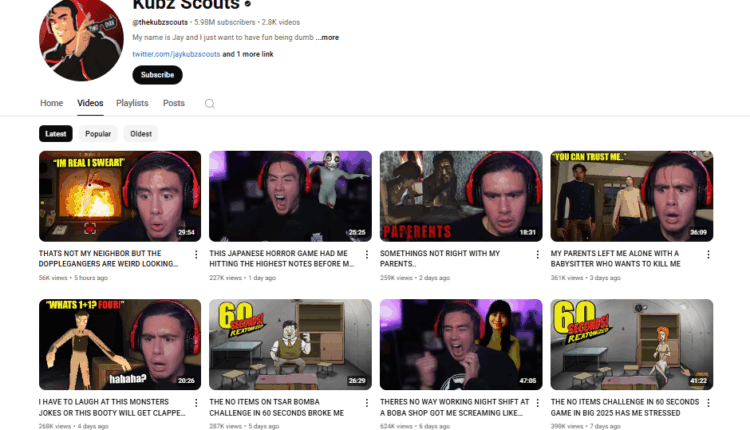The width and height of the screenshot is (750, 430).
Task: Sort videos with the Oldest chip
Action: [x=141, y=134]
